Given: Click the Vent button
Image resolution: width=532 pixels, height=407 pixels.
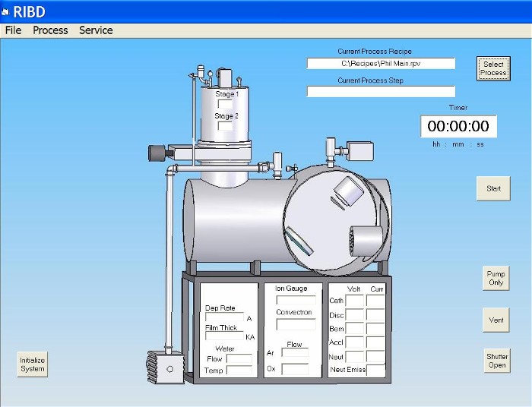Looking at the screenshot, I should pyautogui.click(x=496, y=320).
